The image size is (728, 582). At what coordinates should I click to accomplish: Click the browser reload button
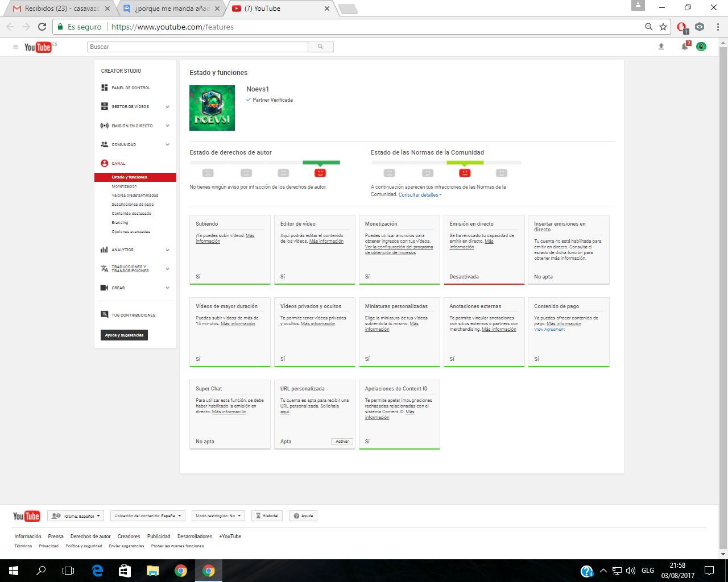click(x=42, y=27)
